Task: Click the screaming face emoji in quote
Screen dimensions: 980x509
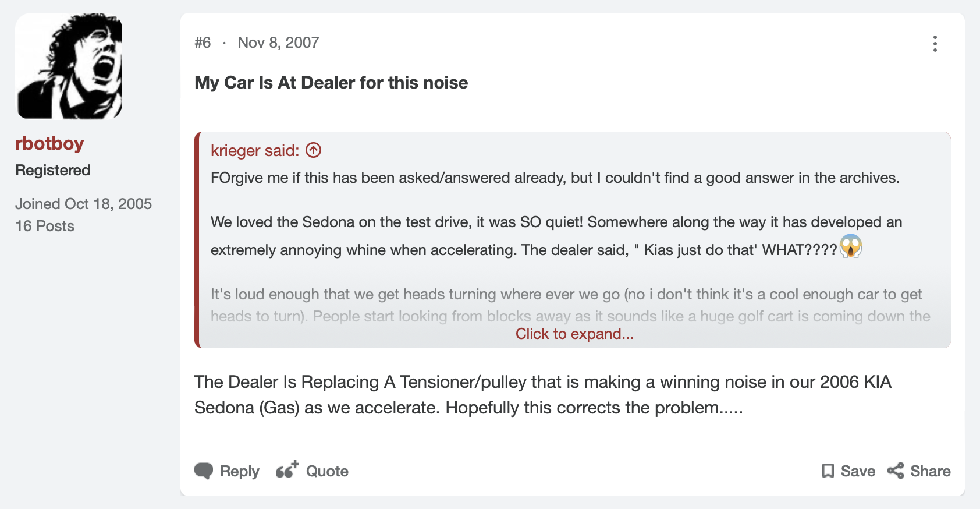Action: click(x=851, y=246)
